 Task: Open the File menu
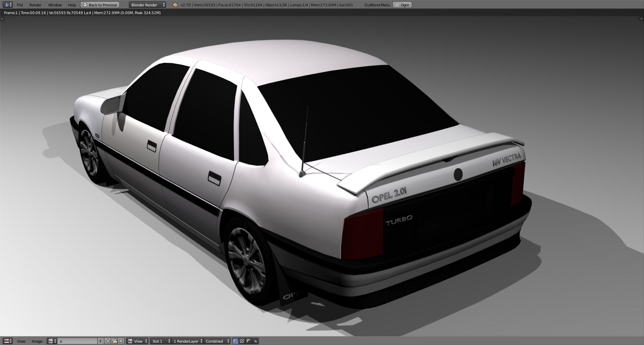tap(20, 5)
